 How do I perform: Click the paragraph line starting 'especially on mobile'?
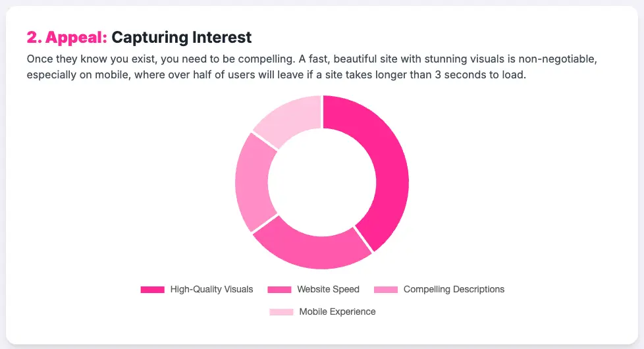(277, 75)
